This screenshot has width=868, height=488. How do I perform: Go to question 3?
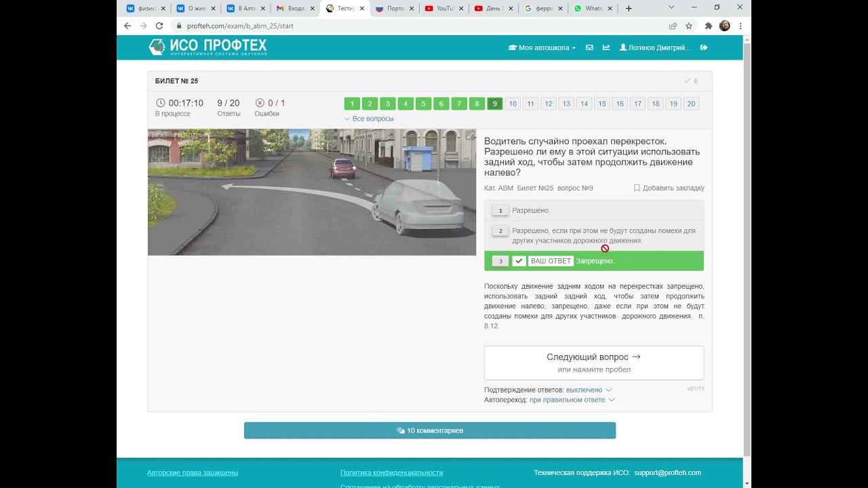388,104
